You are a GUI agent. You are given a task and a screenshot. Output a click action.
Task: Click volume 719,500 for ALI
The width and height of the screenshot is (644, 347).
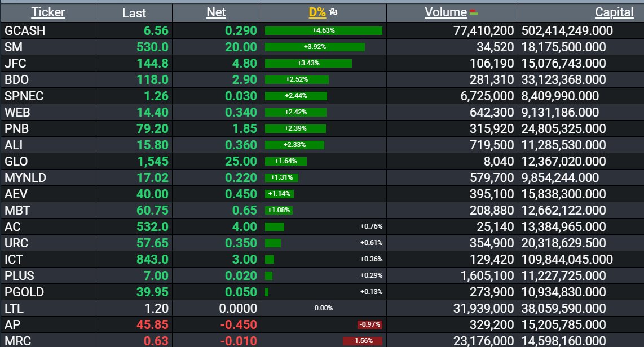[x=492, y=145]
